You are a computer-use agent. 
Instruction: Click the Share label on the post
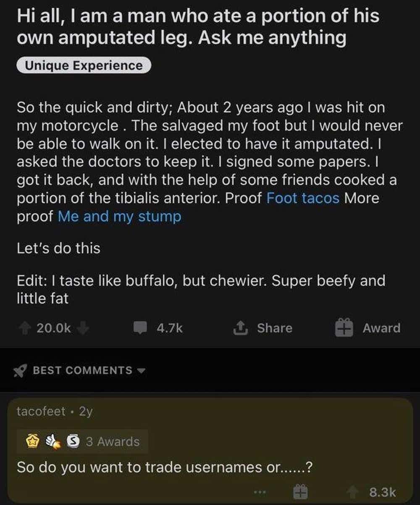pyautogui.click(x=274, y=328)
